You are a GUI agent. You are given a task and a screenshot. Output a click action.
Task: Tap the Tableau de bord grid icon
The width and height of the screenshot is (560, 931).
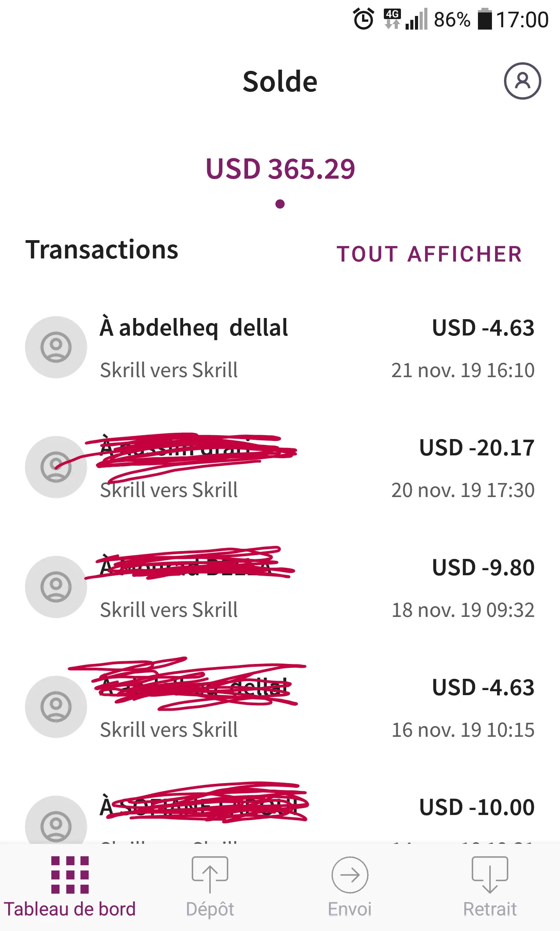point(70,875)
